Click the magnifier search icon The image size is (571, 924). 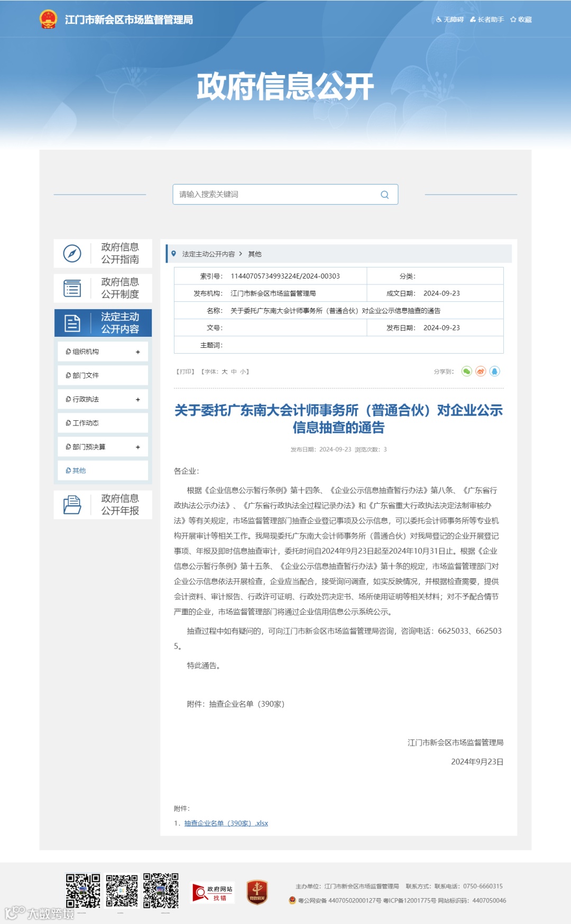385,195
